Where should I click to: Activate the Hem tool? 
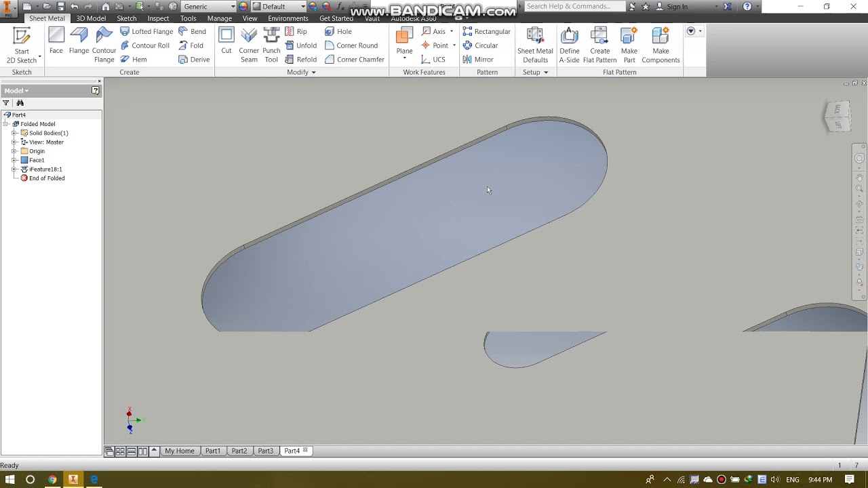click(x=134, y=60)
